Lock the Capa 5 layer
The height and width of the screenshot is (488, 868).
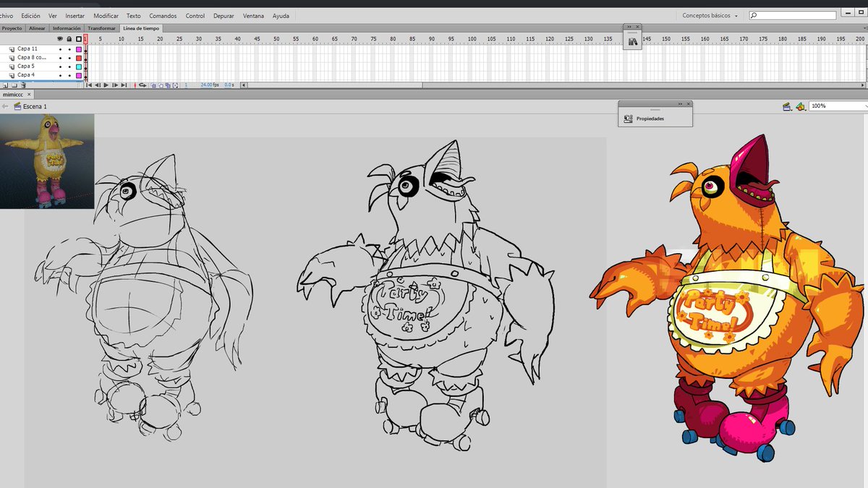(69, 67)
